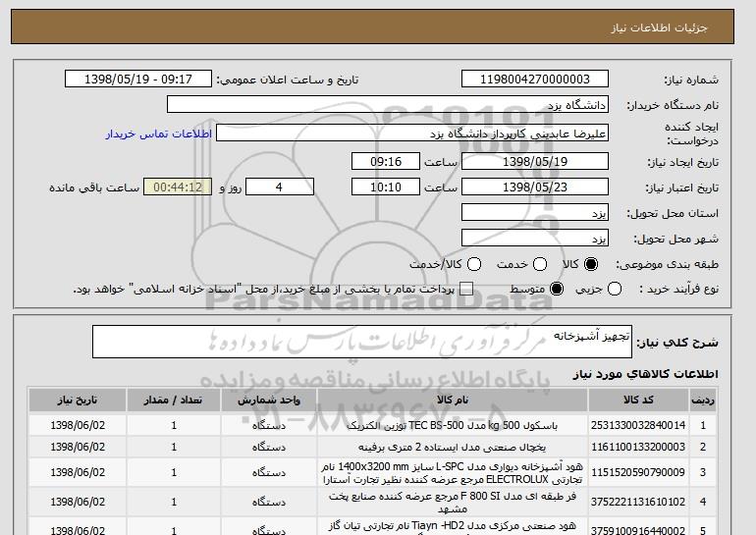Click product code 1161100133200003
756x535 pixels.
point(638,448)
